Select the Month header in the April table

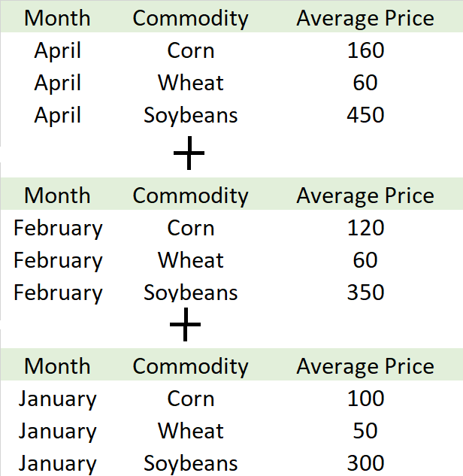pos(57,18)
